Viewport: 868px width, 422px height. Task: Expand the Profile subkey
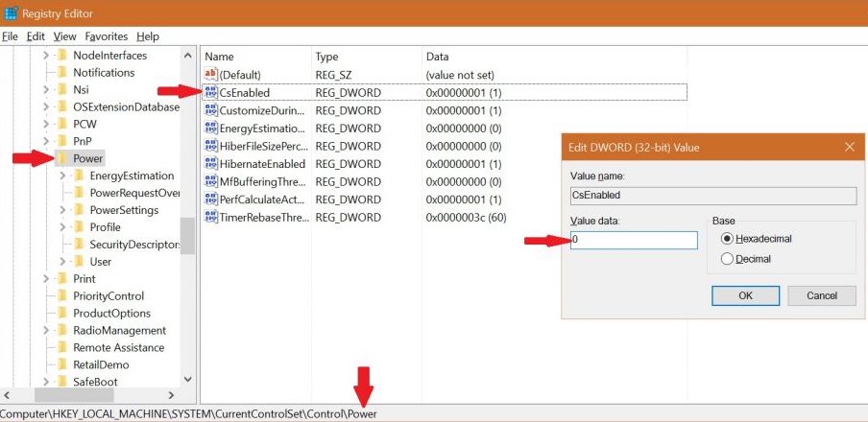click(x=62, y=227)
